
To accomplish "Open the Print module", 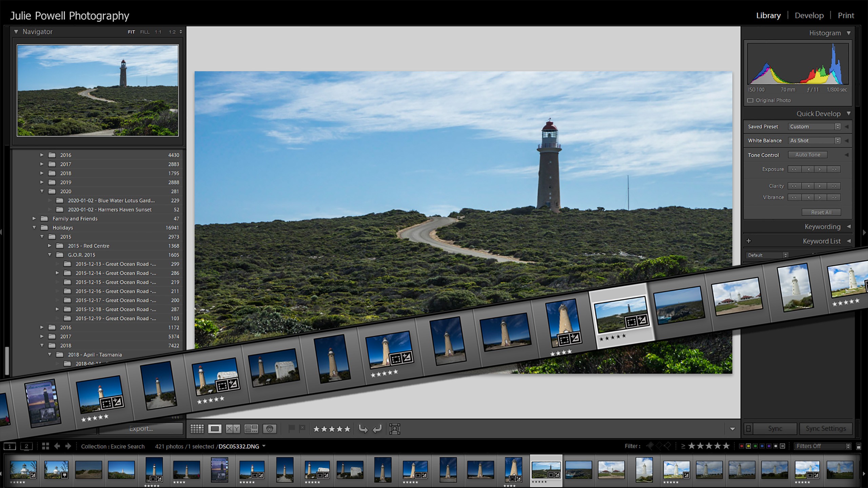I will coord(846,16).
